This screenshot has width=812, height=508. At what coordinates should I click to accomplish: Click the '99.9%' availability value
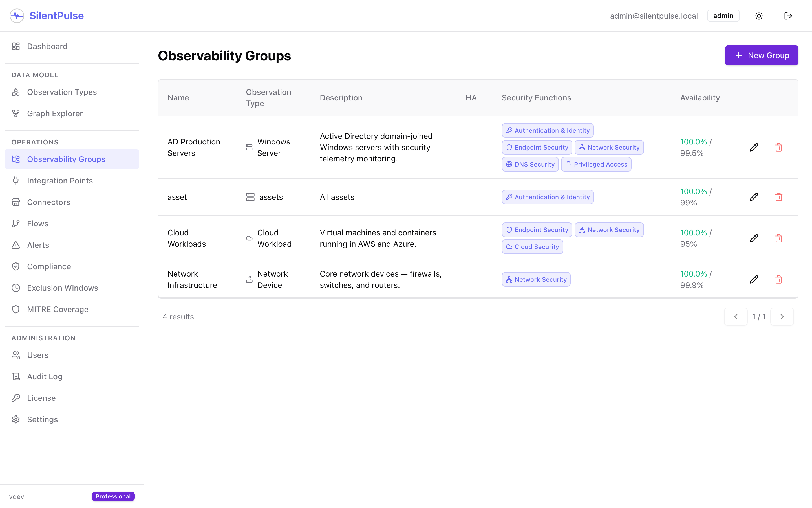pos(692,285)
